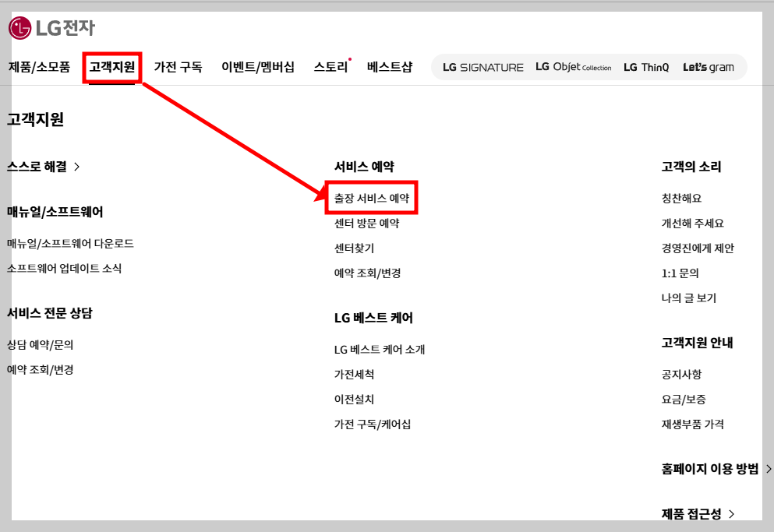This screenshot has height=532, width=774.
Task: Click the 제품 접근성 link
Action: coord(691,514)
